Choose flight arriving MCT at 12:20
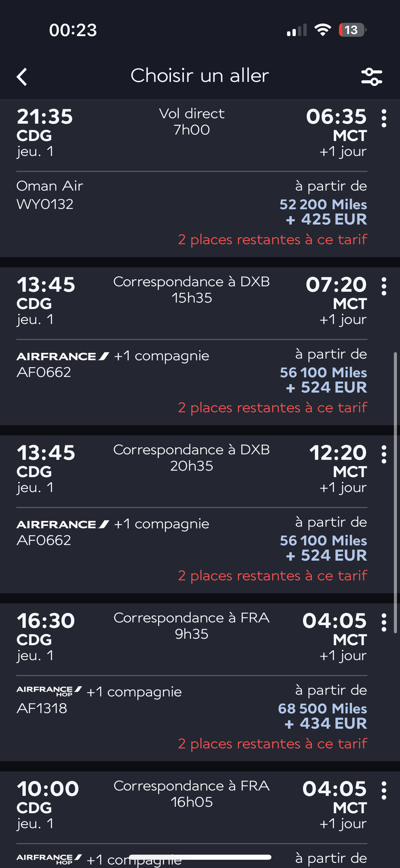Viewport: 400px width, 868px height. click(x=338, y=453)
